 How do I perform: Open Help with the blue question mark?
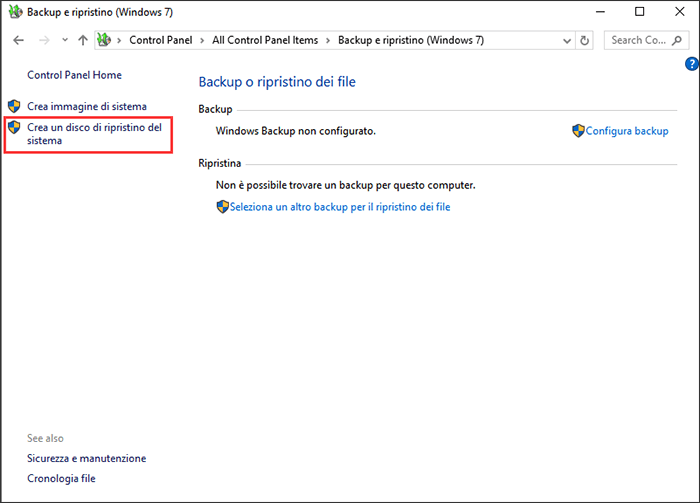pyautogui.click(x=691, y=64)
